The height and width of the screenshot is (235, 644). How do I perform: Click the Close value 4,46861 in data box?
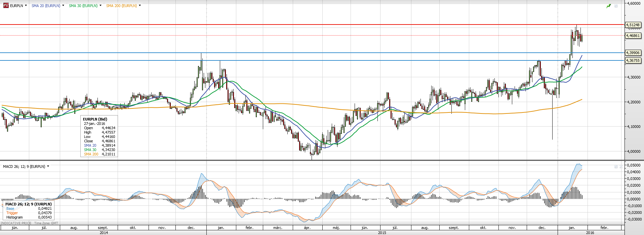click(109, 141)
